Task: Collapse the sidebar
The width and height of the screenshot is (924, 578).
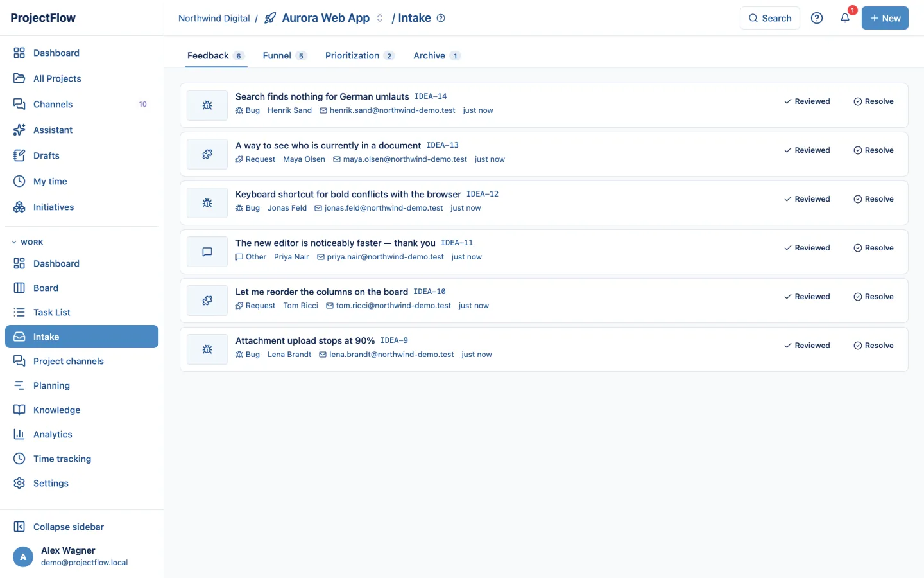Action: (x=81, y=527)
